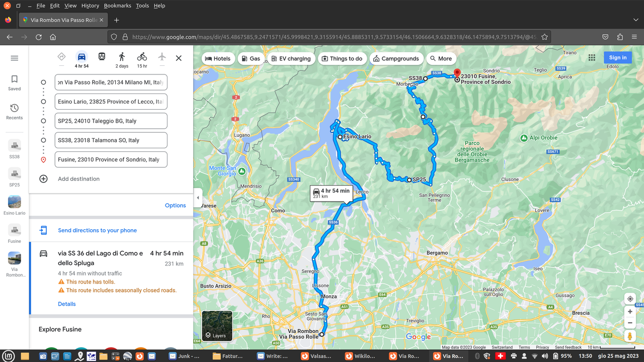Open Firefox Tools menu
The image size is (644, 362).
142,6
